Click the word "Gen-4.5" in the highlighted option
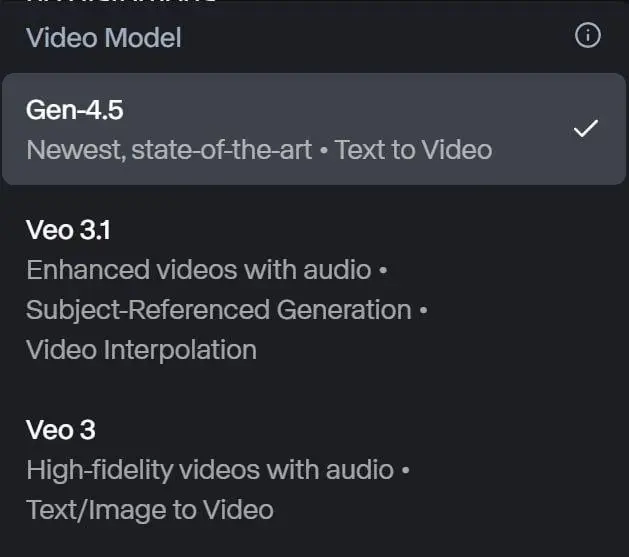This screenshot has height=557, width=629. pos(74,112)
